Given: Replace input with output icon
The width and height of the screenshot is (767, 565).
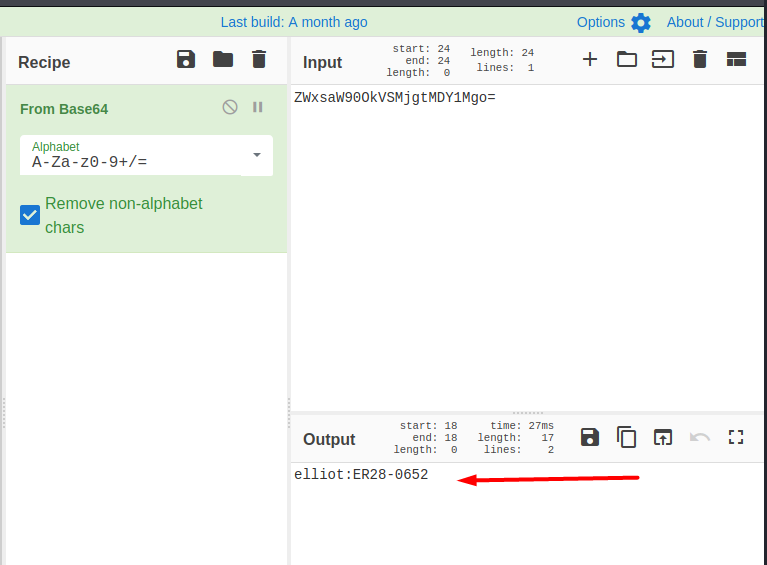Looking at the screenshot, I should 663,437.
